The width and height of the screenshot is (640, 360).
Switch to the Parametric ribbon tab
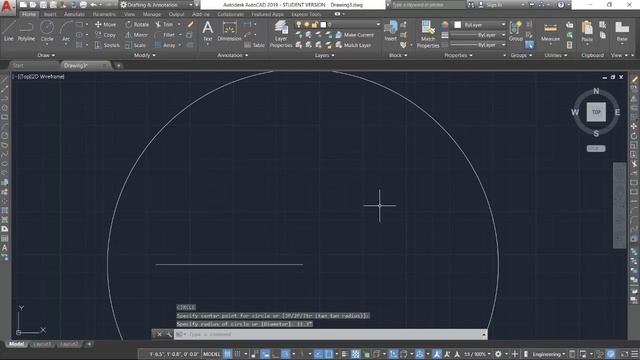104,14
